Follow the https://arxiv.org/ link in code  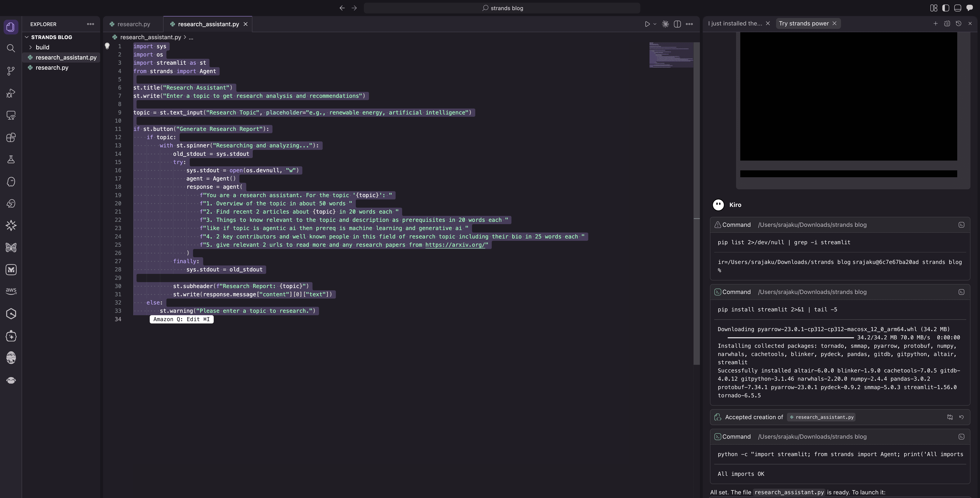[x=455, y=245]
